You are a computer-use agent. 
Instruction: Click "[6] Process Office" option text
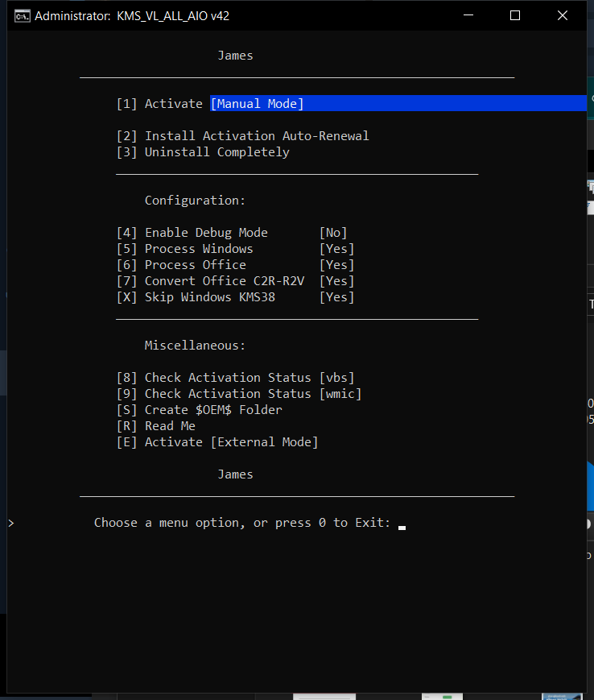pyautogui.click(x=181, y=265)
